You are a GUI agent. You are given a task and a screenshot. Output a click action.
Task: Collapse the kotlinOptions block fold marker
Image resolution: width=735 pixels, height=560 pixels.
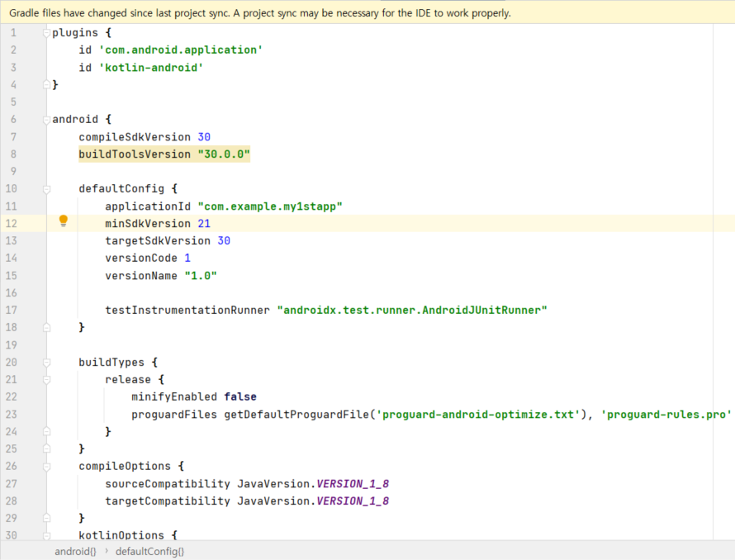pyautogui.click(x=46, y=535)
